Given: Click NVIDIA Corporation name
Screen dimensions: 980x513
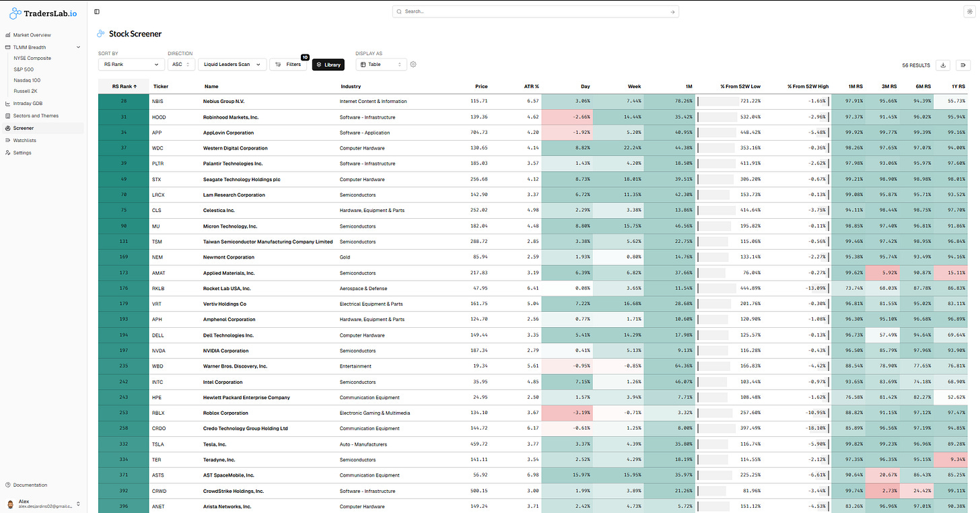Looking at the screenshot, I should coord(225,351).
